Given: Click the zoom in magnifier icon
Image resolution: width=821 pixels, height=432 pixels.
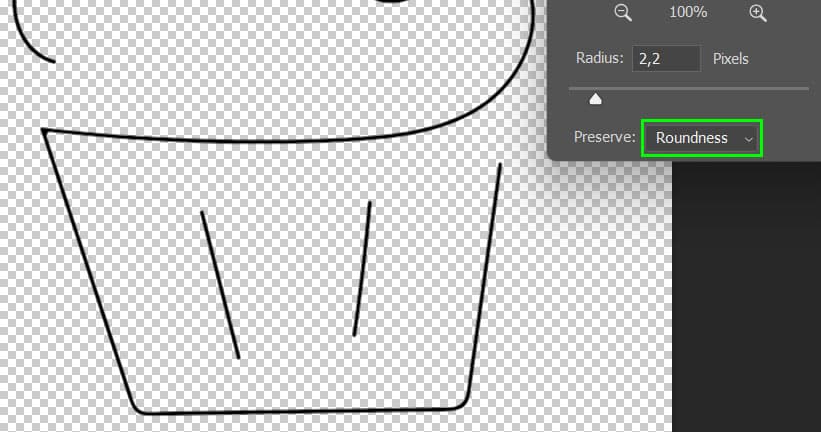Looking at the screenshot, I should coord(757,13).
